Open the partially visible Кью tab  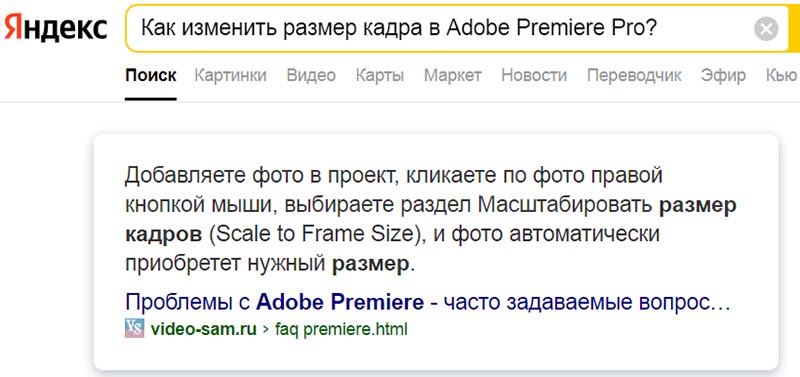(782, 76)
